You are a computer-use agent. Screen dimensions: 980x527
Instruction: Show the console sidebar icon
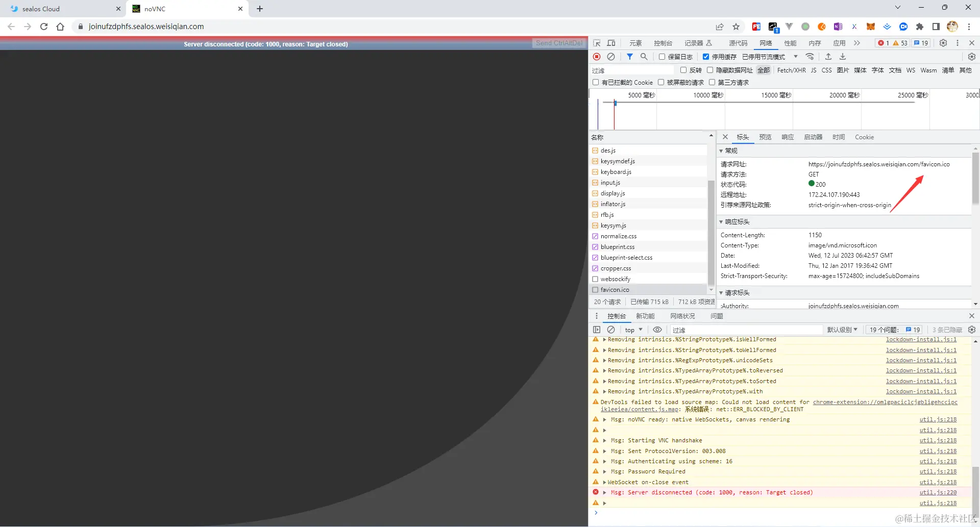click(x=597, y=330)
